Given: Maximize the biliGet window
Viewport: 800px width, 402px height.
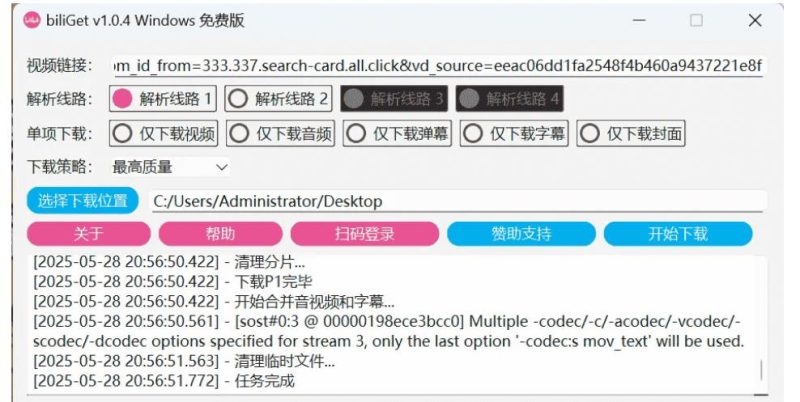Looking at the screenshot, I should coord(696,20).
